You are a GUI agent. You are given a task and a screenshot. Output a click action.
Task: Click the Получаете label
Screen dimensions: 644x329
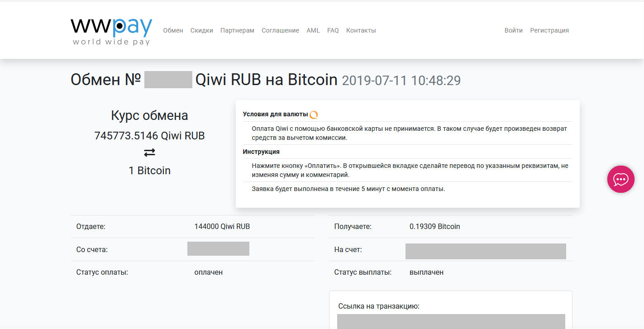pyautogui.click(x=353, y=226)
